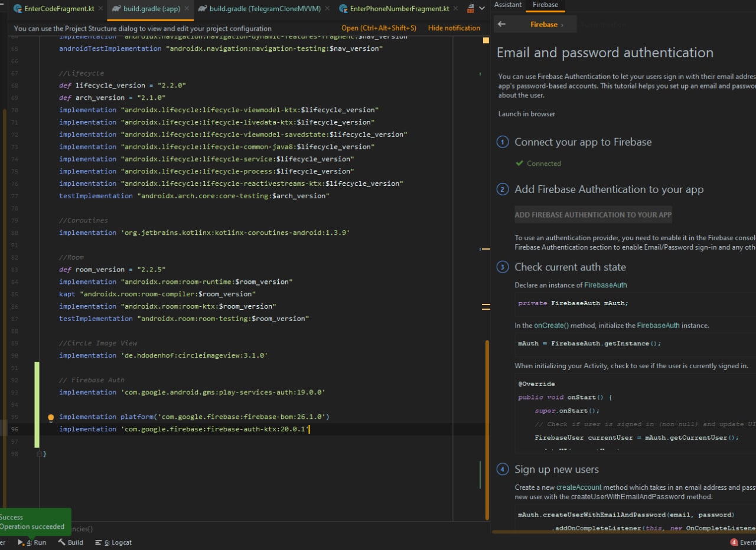756x550 pixels.
Task: Open FirebaseAuth link in initialize instance sentence
Action: pyautogui.click(x=658, y=325)
